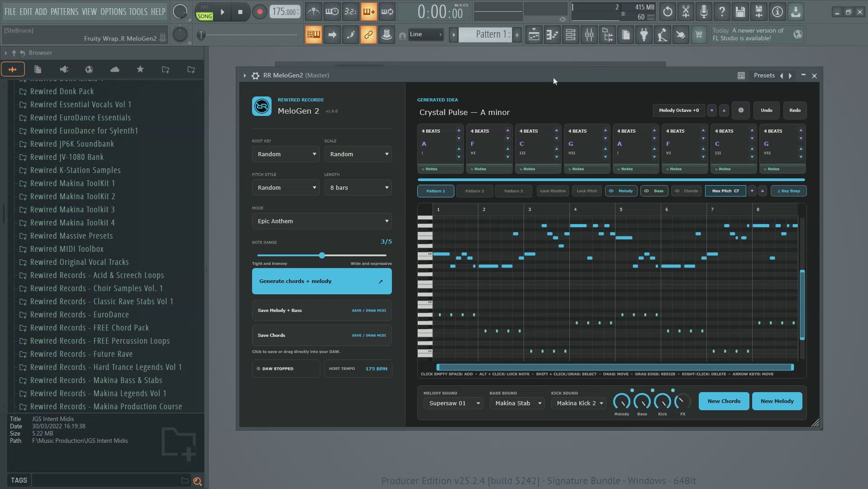Open the OPTIONS menu
868x489 pixels.
[113, 12]
